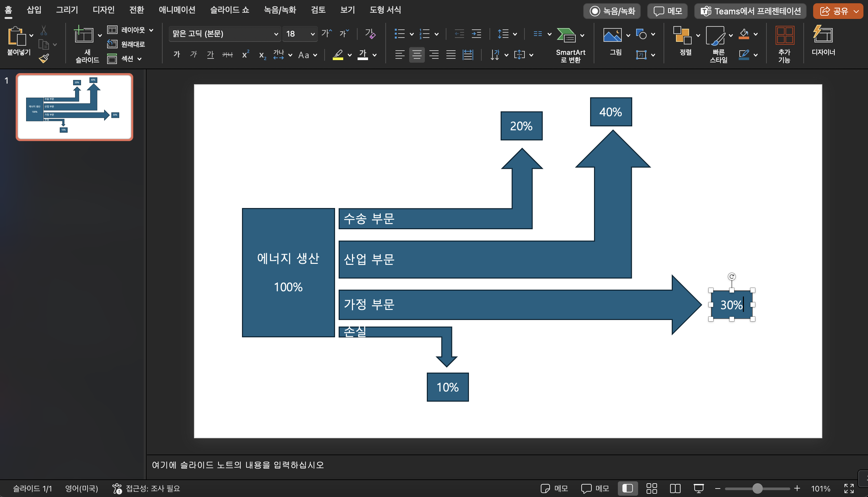Click the increase font size icon
This screenshot has height=497, width=868.
coord(327,33)
